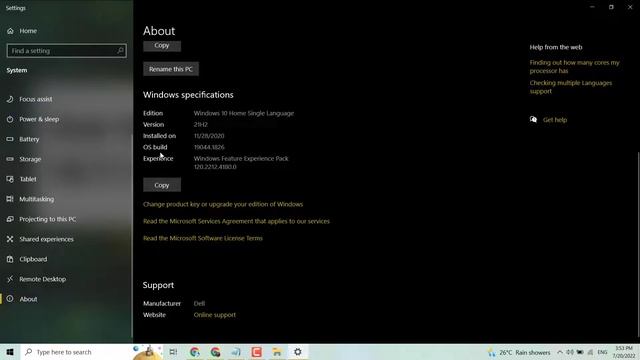Open first Chrome icon in taskbar
640x360 pixels.
click(x=195, y=352)
